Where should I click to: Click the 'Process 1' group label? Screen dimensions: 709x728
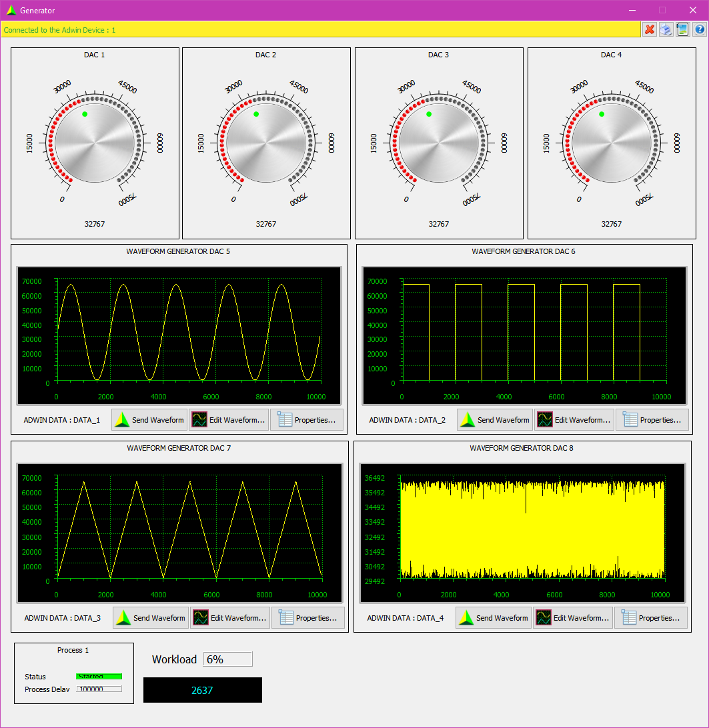click(x=73, y=650)
